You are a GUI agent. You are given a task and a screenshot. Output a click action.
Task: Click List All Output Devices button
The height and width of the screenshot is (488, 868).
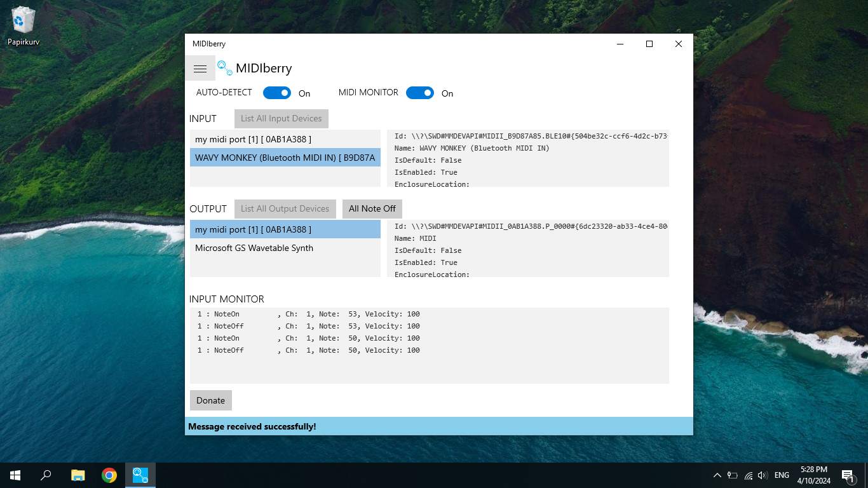pos(285,208)
